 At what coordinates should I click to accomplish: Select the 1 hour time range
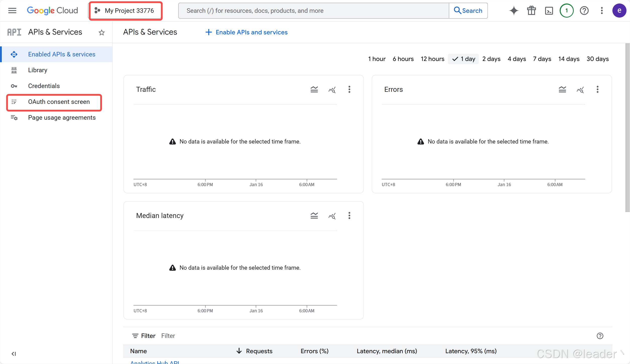377,59
